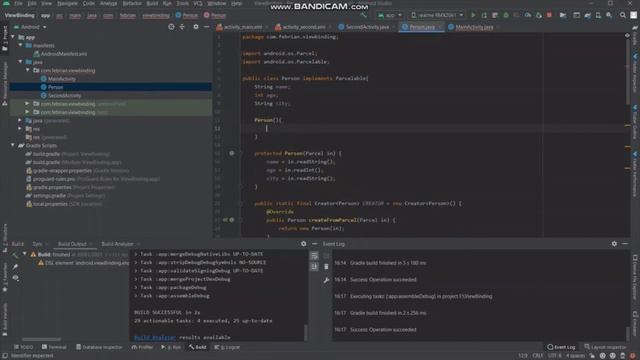
Task: Open the Build Analyzer tab
Action: 118,244
